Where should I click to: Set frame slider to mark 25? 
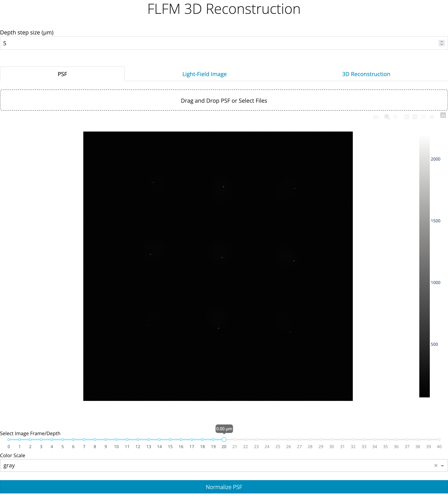tap(278, 440)
